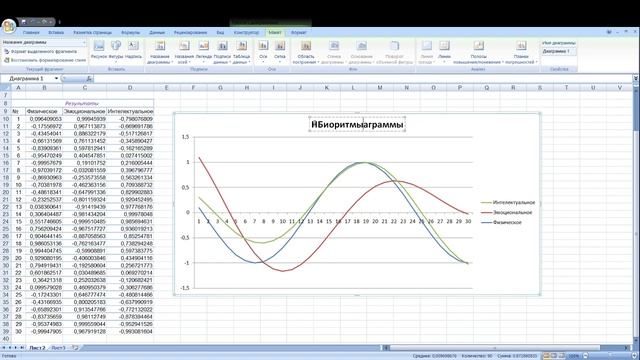Open the Фигуры shapes gallery

[x=116, y=50]
